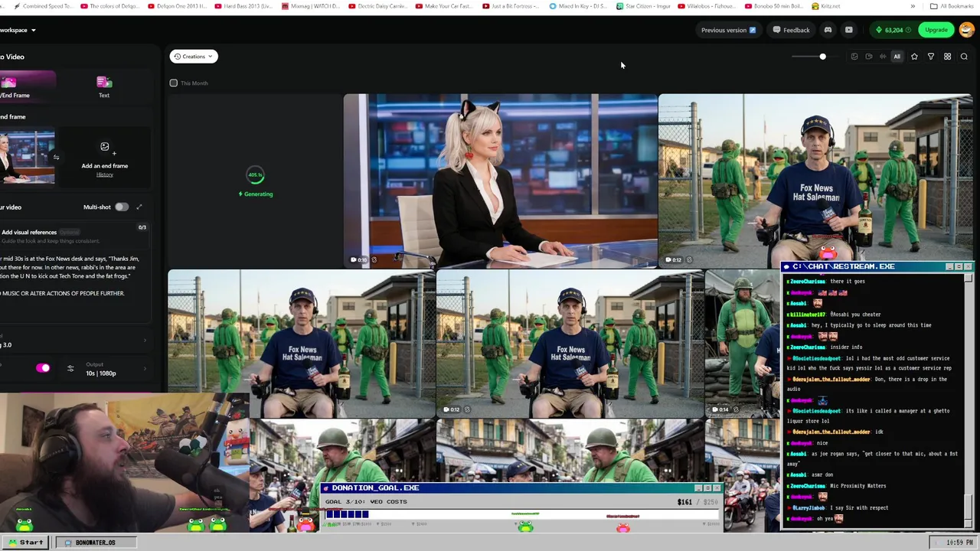Open the Star Citizen - Imgur bookmark
The width and height of the screenshot is (980, 551).
(645, 6)
